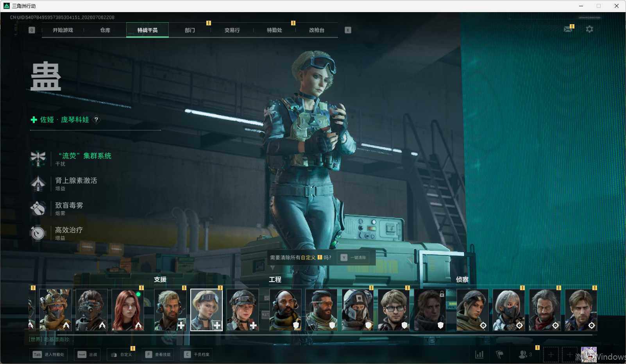Open the settings gear icon
The image size is (626, 364).
coord(589,29)
